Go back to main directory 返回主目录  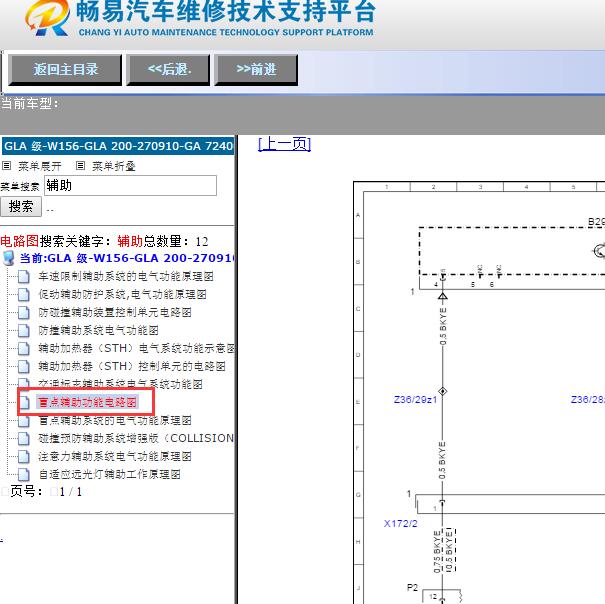click(x=65, y=70)
